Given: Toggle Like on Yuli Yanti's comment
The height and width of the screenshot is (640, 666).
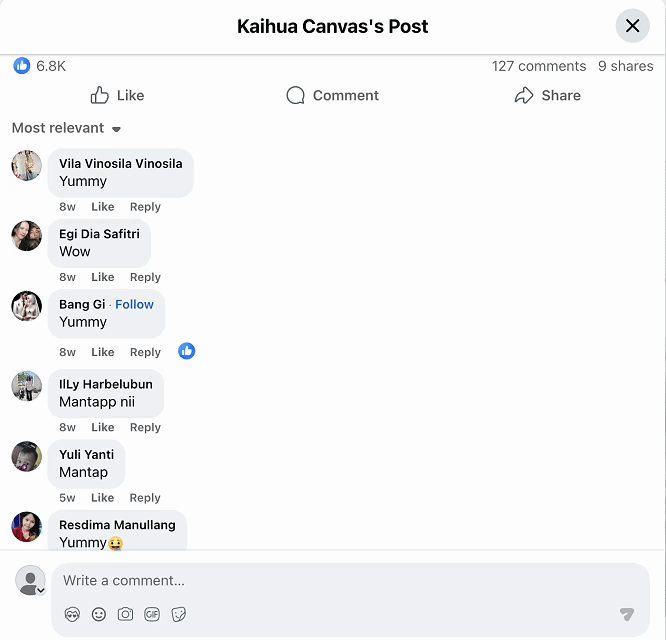Looking at the screenshot, I should [103, 498].
